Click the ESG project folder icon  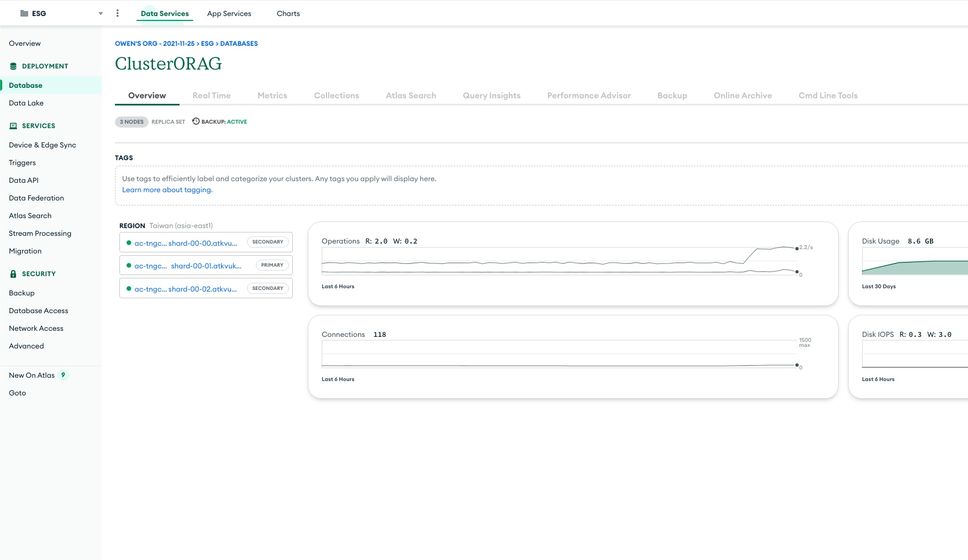point(24,13)
